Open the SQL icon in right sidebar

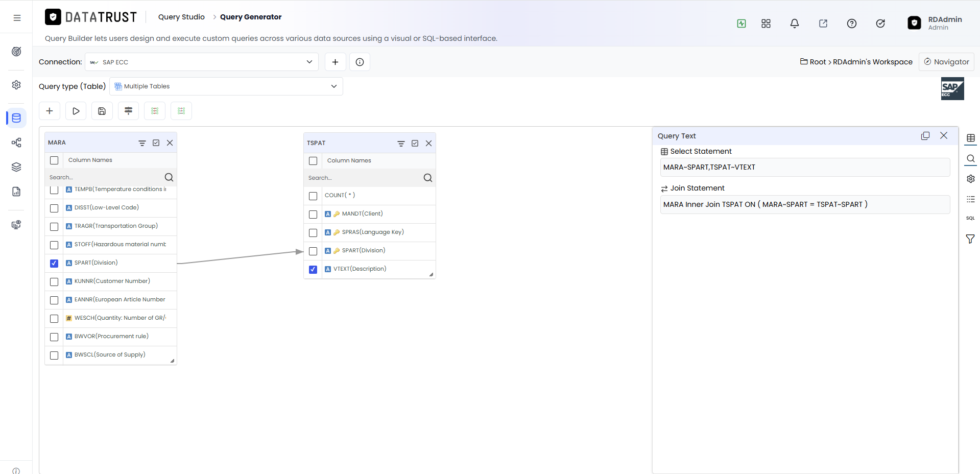971,218
